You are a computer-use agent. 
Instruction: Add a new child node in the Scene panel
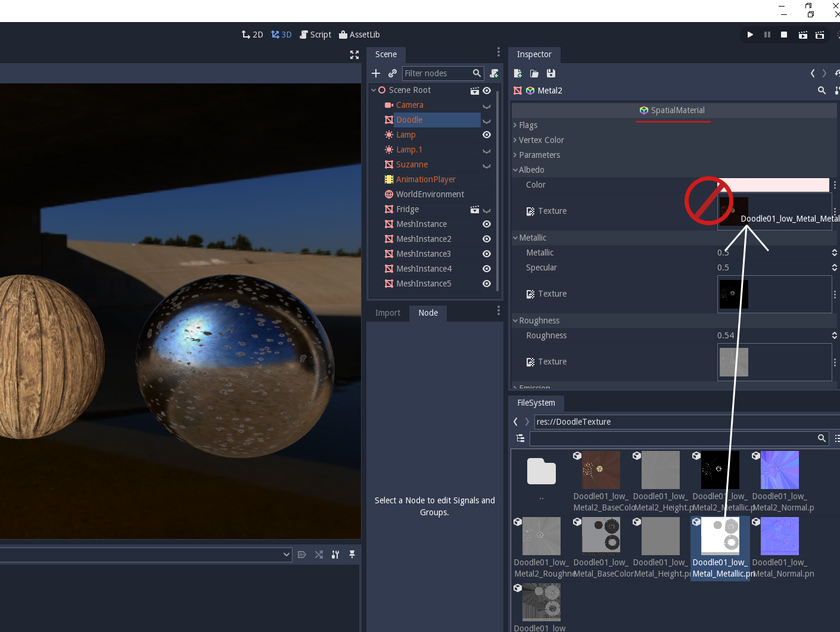click(376, 73)
